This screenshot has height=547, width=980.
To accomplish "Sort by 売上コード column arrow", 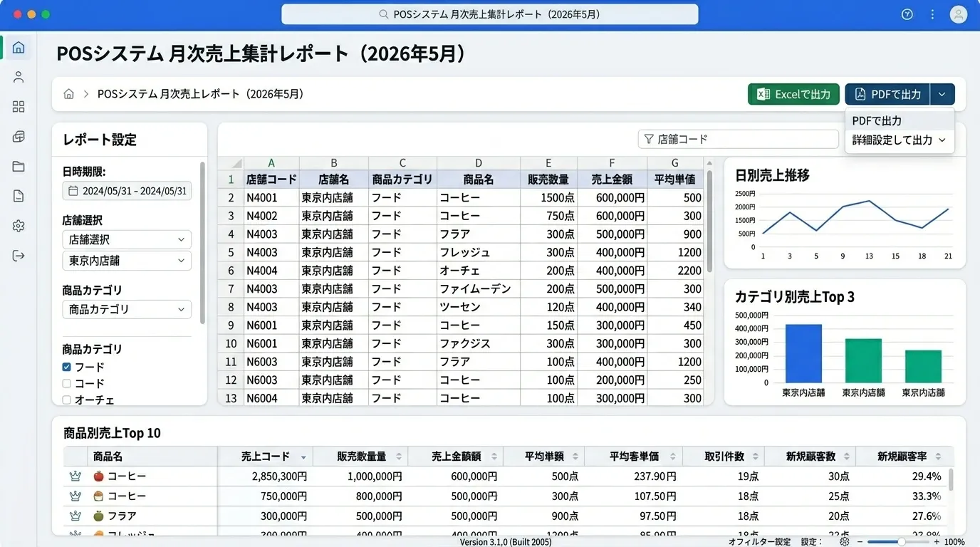I will [x=304, y=457].
